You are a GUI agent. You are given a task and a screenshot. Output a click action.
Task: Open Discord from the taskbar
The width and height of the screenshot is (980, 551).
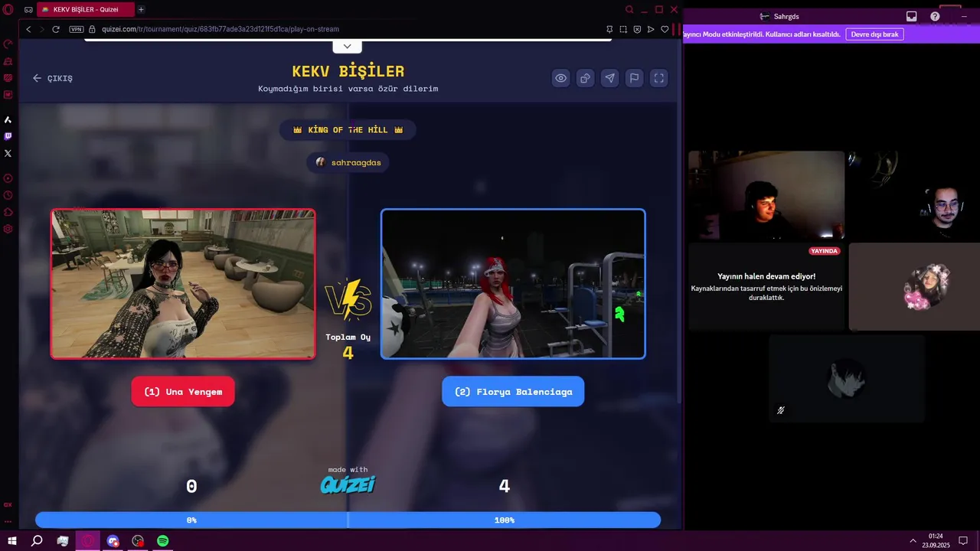(113, 540)
